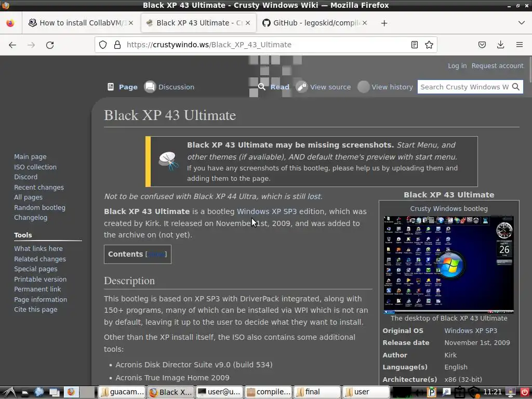This screenshot has height=399, width=532.
Task: Click the yellow P tray icon
Action: (432, 392)
